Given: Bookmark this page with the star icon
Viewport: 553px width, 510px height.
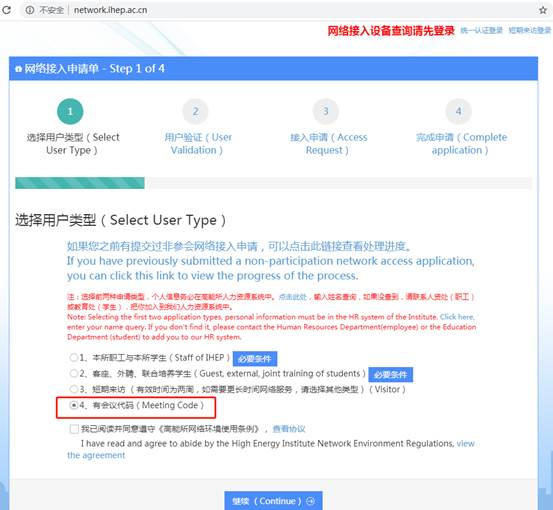Looking at the screenshot, I should click(543, 10).
